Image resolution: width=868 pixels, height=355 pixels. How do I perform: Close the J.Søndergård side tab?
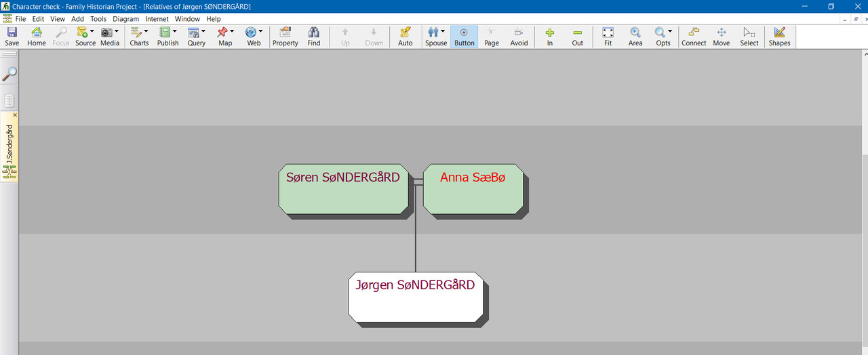click(15, 115)
